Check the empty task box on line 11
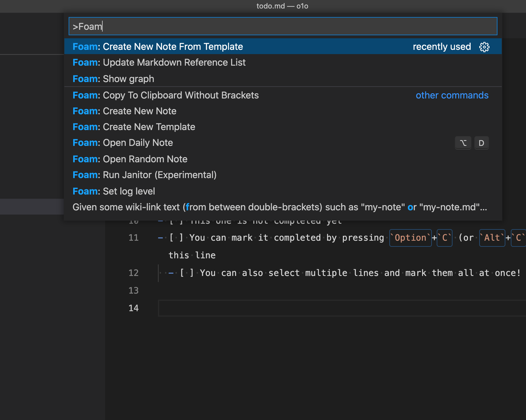The height and width of the screenshot is (420, 526). click(176, 238)
